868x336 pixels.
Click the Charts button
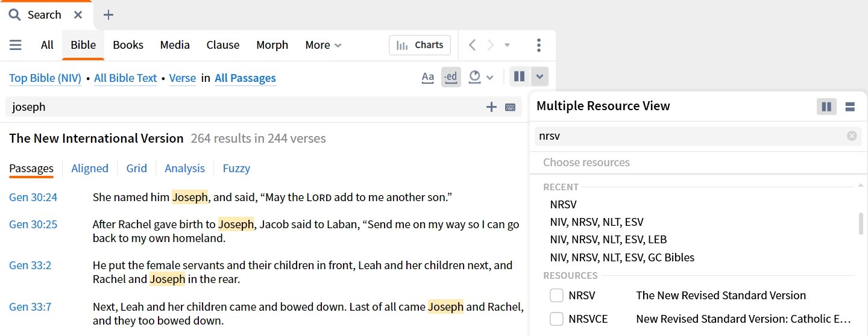[x=420, y=45]
